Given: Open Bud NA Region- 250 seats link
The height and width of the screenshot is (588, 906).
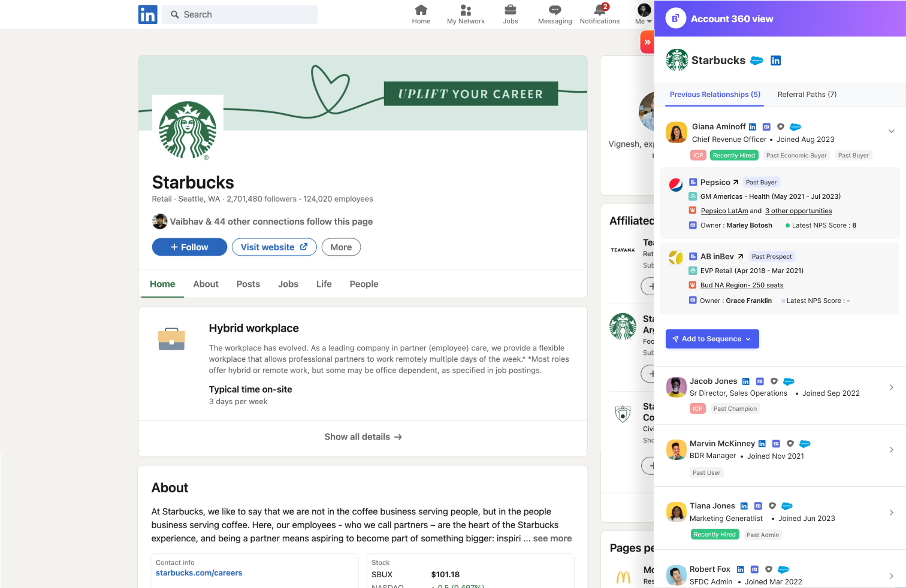Looking at the screenshot, I should pos(742,285).
